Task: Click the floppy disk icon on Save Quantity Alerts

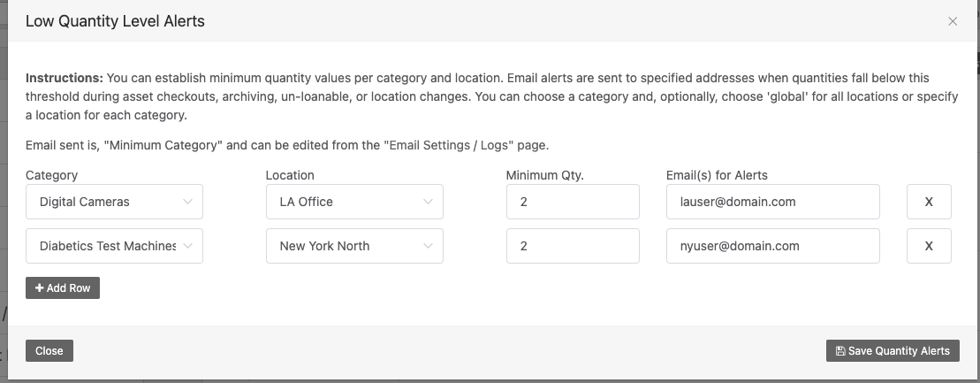Action: tap(840, 351)
